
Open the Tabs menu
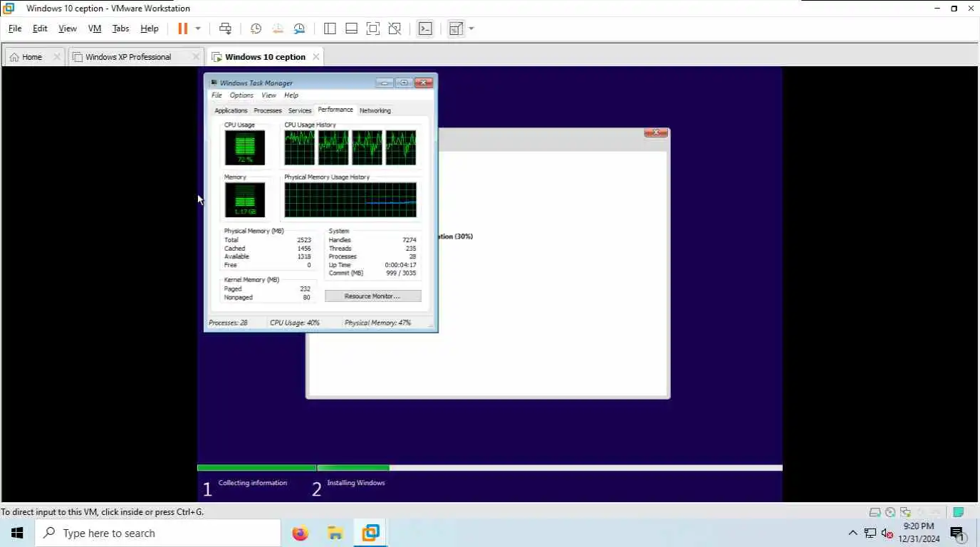pos(121,28)
